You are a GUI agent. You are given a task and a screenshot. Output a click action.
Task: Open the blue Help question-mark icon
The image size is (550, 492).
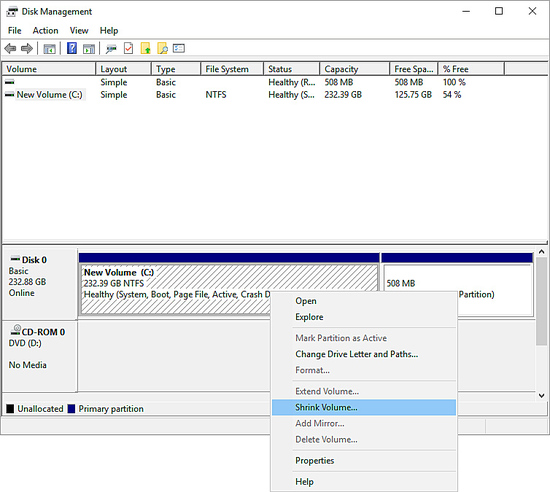pyautogui.click(x=72, y=48)
